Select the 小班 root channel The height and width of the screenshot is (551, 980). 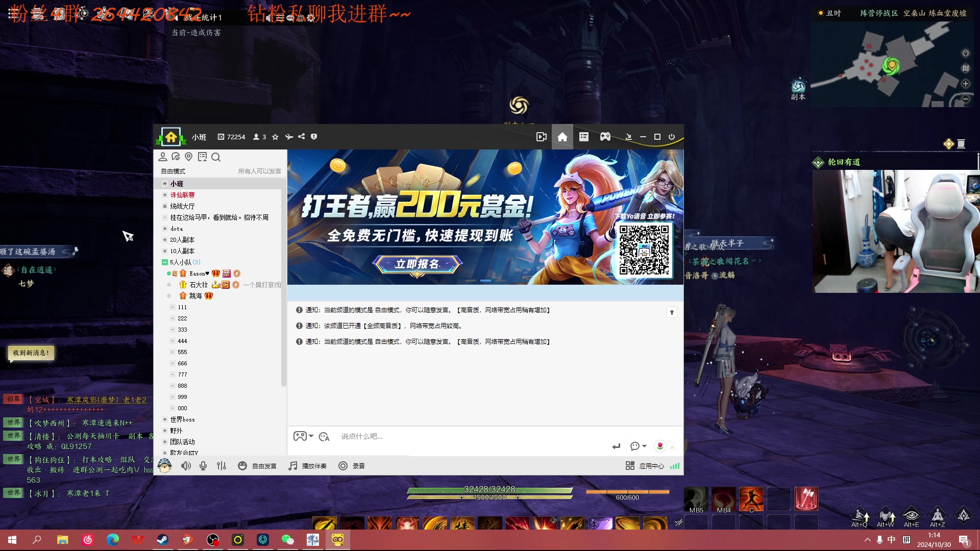tap(177, 184)
